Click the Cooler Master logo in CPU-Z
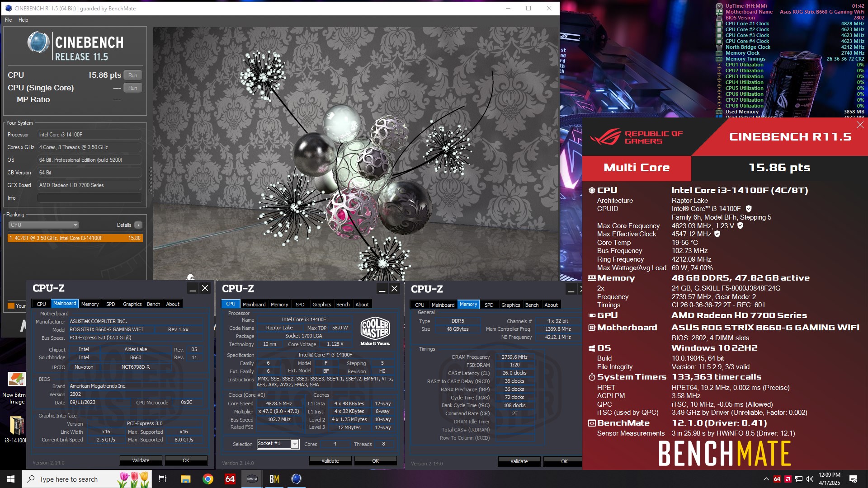 coord(375,331)
